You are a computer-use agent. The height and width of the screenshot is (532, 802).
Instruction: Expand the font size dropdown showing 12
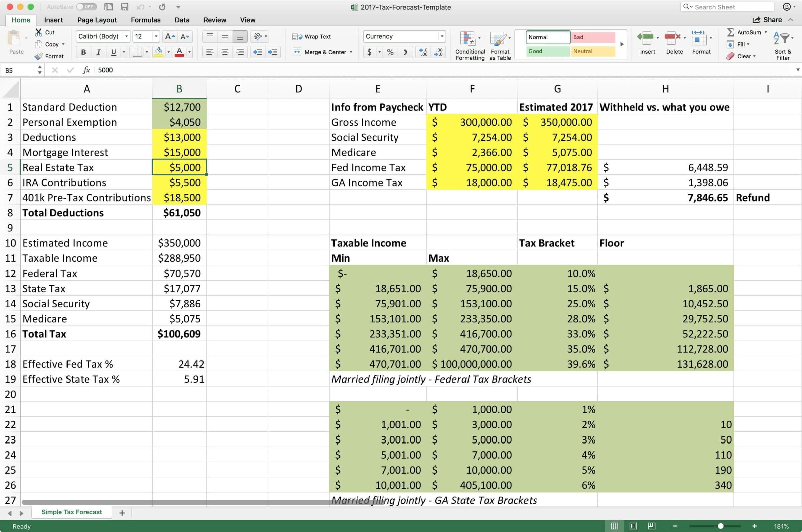[153, 37]
